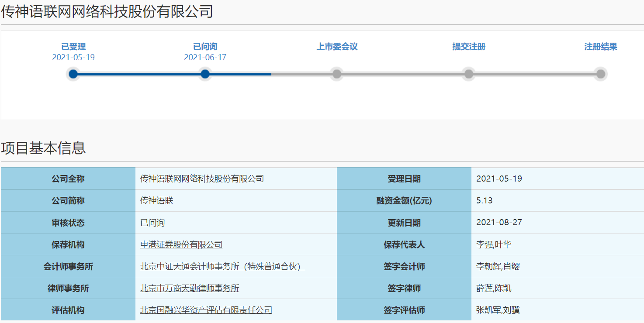This screenshot has height=323, width=644.
Task: Click the 签字律师 header cell
Action: click(x=404, y=288)
